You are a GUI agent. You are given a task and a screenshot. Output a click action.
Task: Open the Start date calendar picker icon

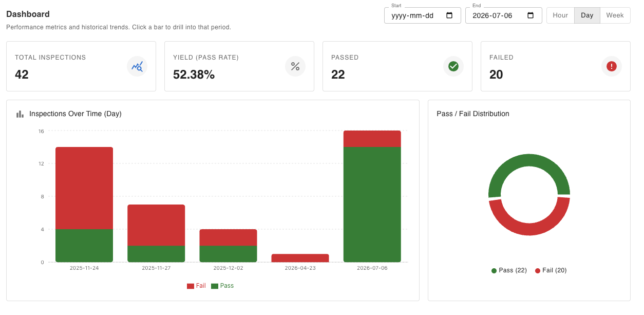click(449, 15)
